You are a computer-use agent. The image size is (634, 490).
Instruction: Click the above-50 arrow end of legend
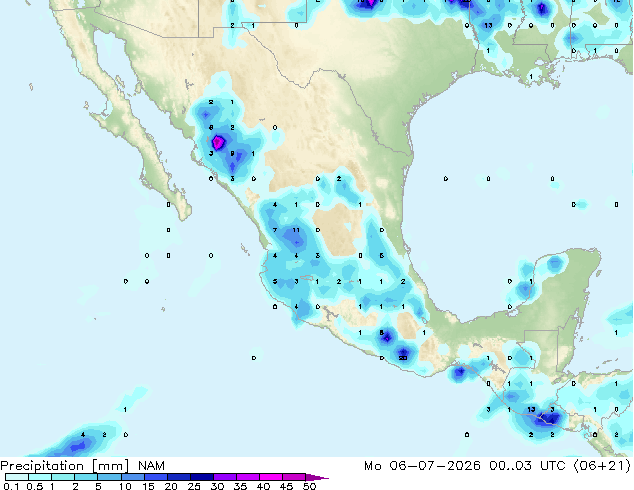coord(317,477)
